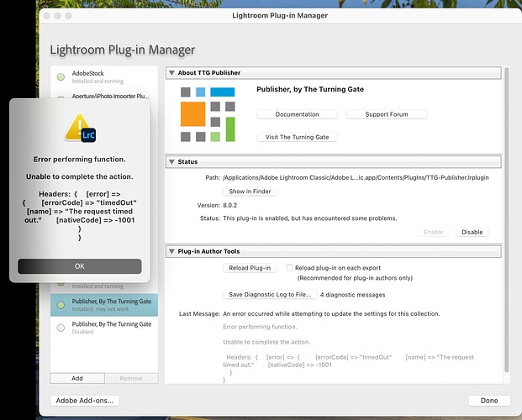Click the Reload Plug-in button
This screenshot has width=522, height=420.
(250, 268)
